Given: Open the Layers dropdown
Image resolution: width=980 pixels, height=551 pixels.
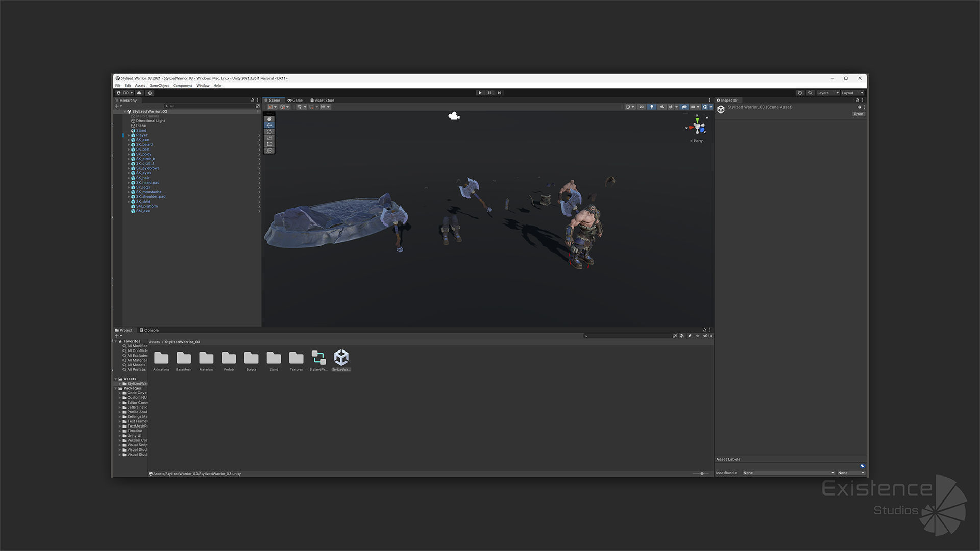Looking at the screenshot, I should (827, 93).
